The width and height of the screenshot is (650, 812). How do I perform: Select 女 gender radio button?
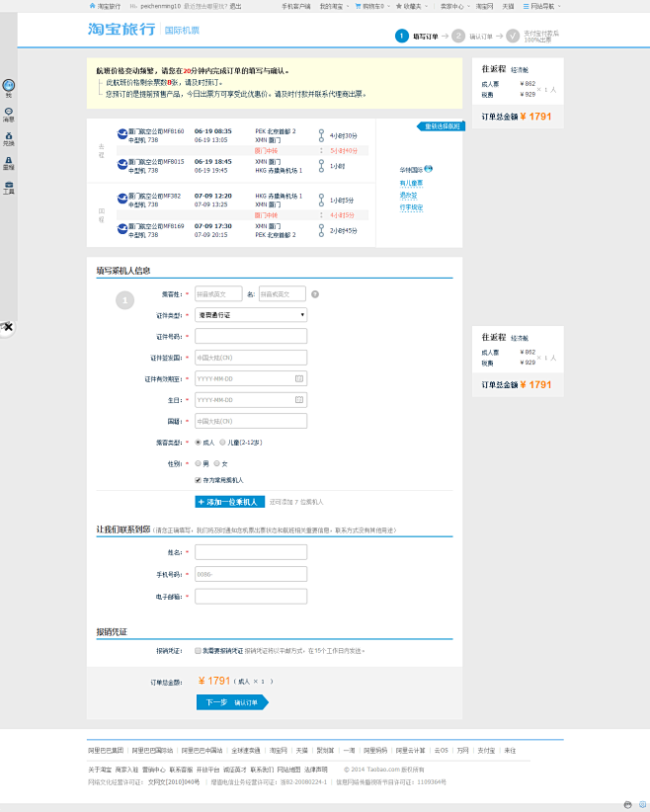(x=216, y=463)
